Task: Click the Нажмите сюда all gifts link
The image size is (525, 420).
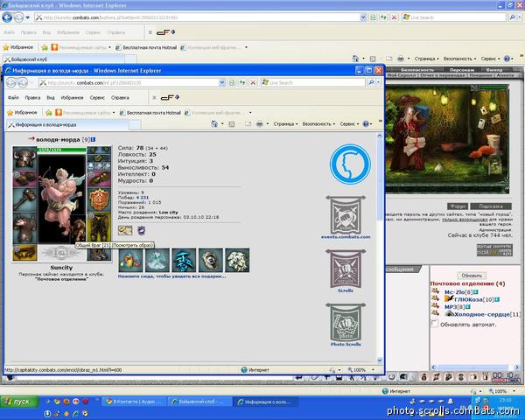Action: tap(171, 276)
